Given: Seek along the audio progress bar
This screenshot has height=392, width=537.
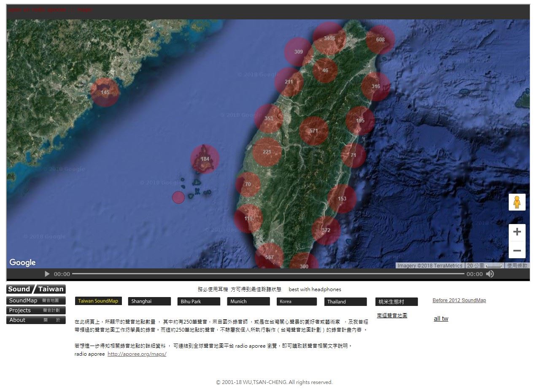Looking at the screenshot, I should (268, 274).
